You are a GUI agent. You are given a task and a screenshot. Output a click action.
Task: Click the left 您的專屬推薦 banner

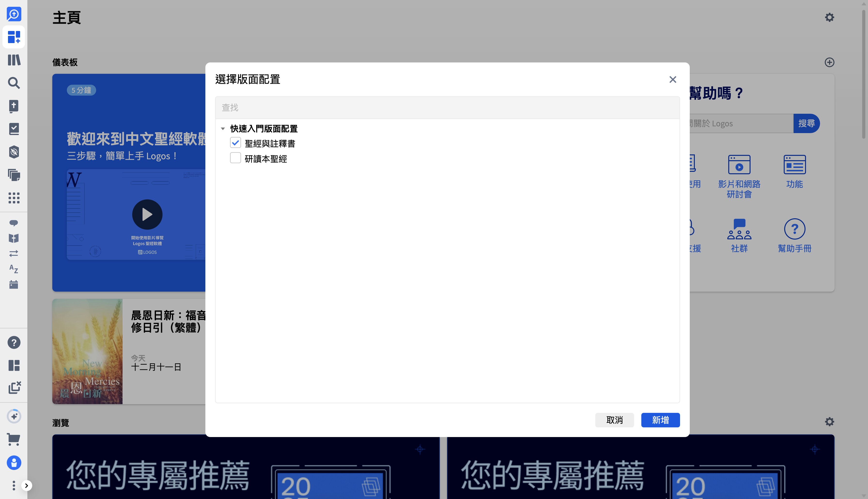[246, 467]
